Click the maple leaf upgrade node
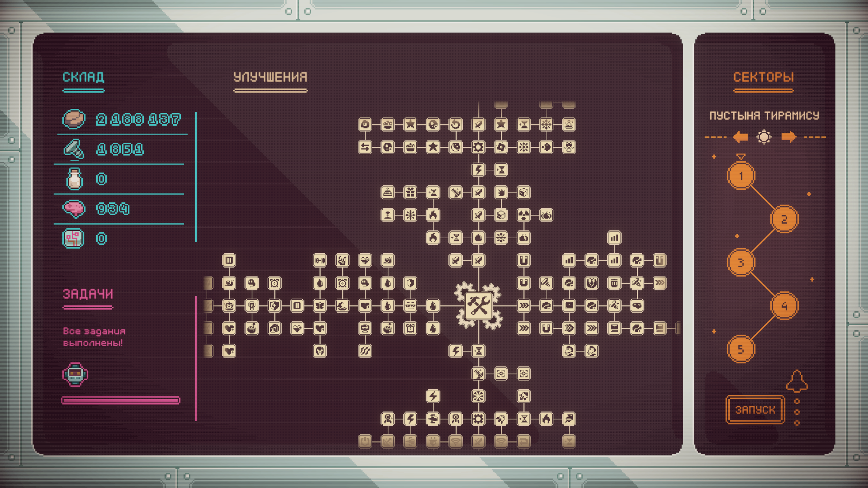868x488 pixels. pos(501,192)
